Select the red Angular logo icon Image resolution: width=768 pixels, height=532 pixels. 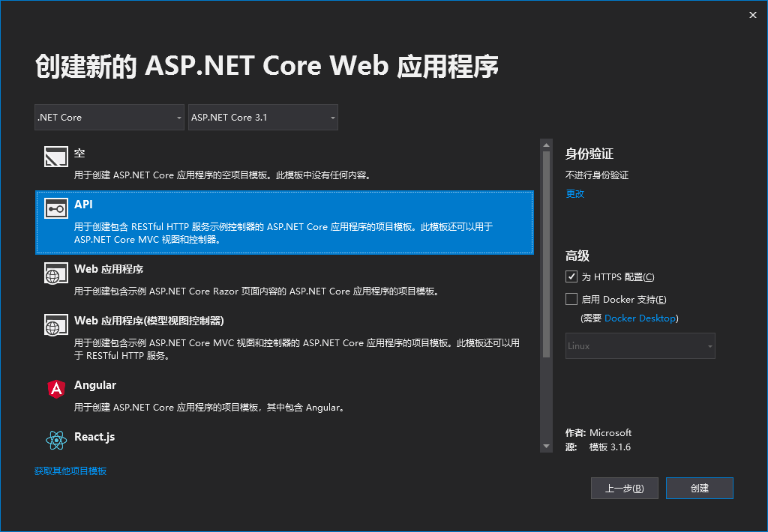[x=56, y=388]
